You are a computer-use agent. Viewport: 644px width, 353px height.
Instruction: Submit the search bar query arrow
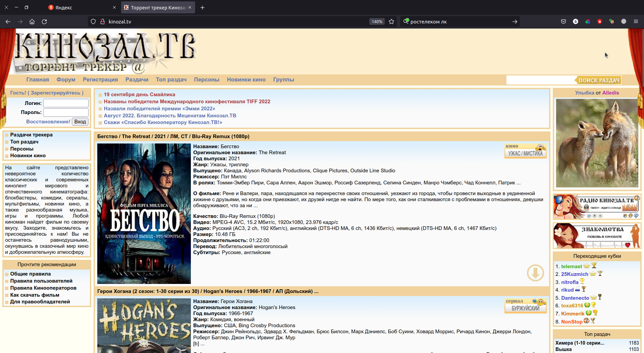point(515,21)
